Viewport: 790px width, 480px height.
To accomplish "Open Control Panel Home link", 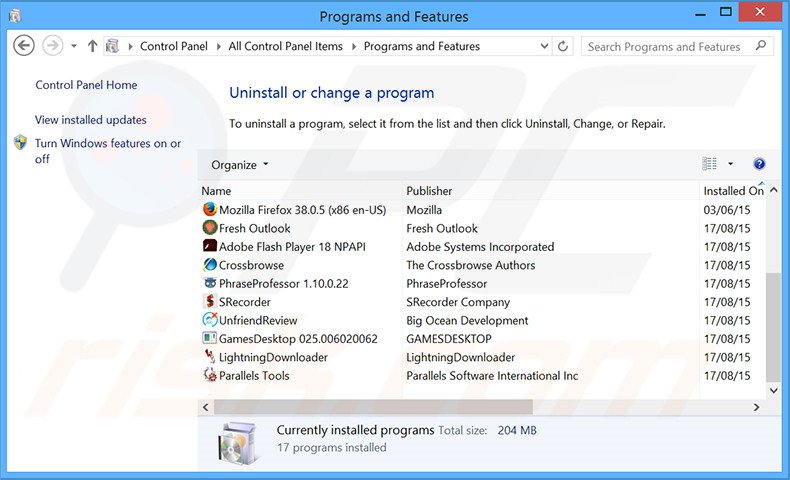I will 86,85.
